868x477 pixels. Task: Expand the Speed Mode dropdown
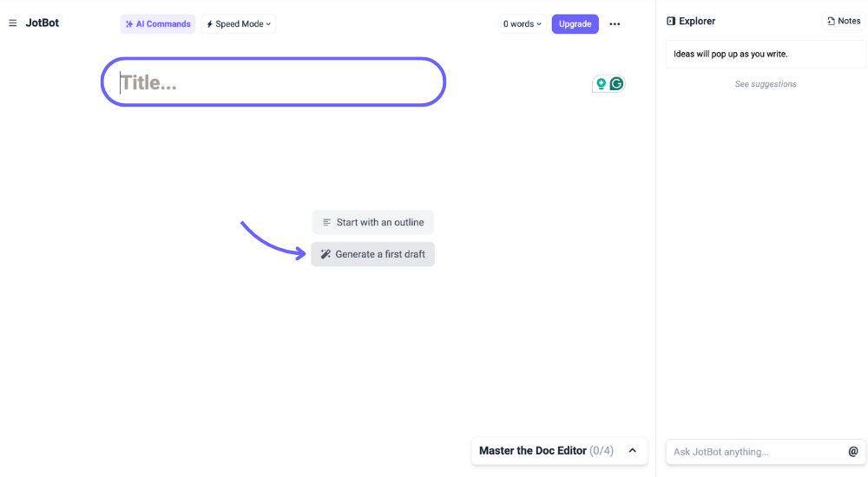click(239, 23)
